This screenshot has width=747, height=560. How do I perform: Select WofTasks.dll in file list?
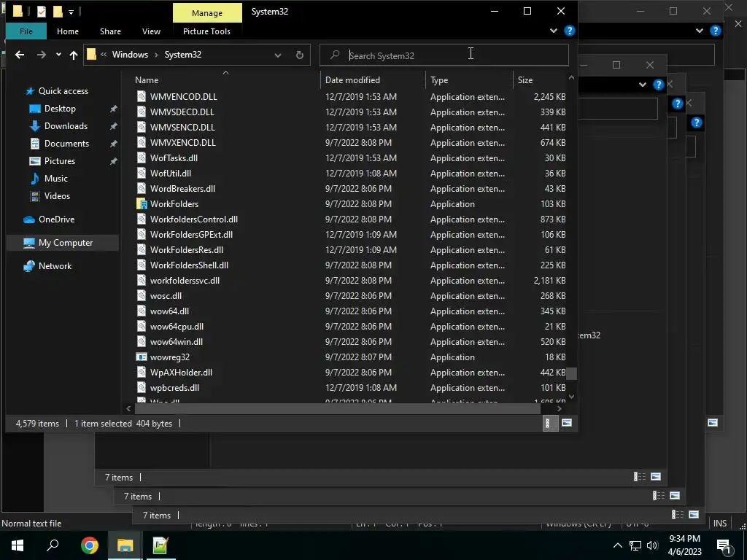[x=174, y=158]
